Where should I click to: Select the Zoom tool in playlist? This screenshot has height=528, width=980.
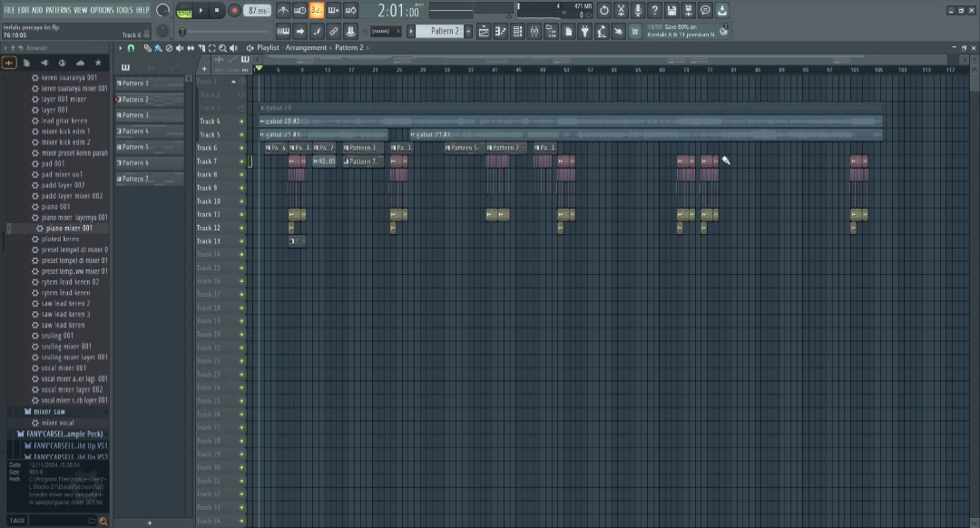tap(222, 48)
